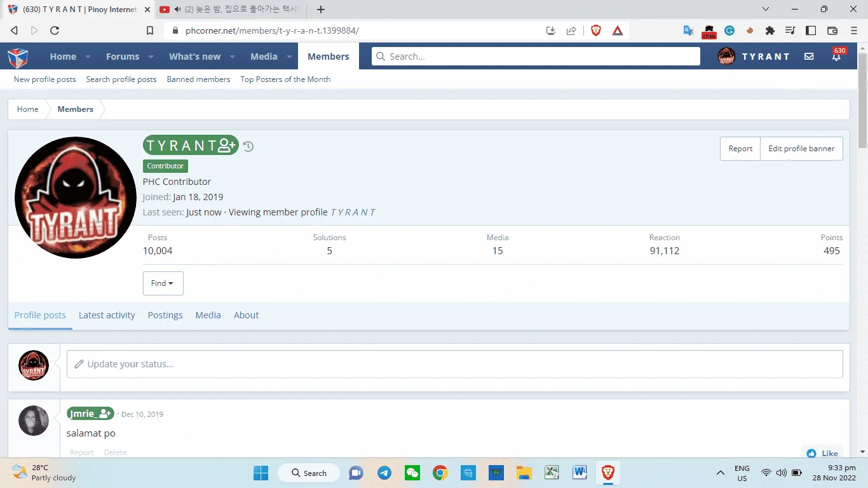Like Jmrie_'s profile post

[822, 453]
